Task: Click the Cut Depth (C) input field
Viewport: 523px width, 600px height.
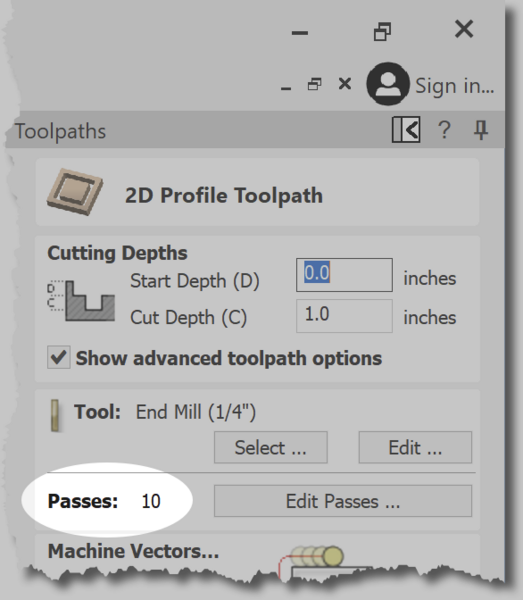Action: (x=344, y=316)
